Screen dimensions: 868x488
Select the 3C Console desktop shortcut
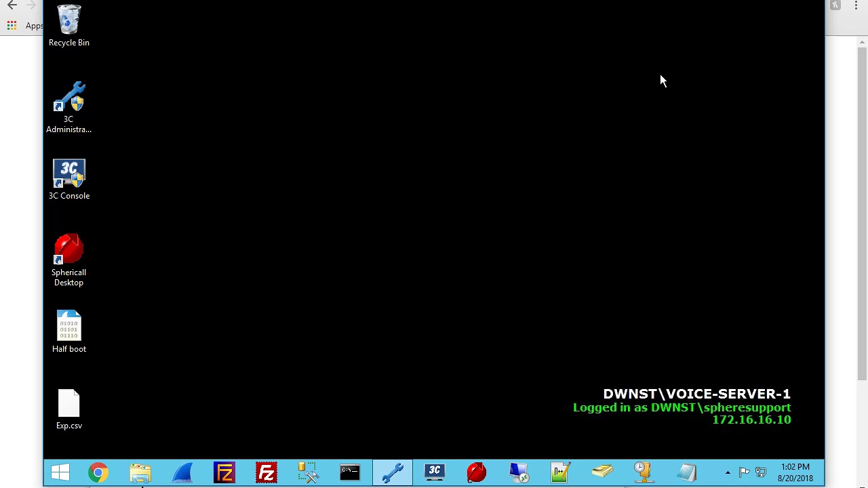68,180
